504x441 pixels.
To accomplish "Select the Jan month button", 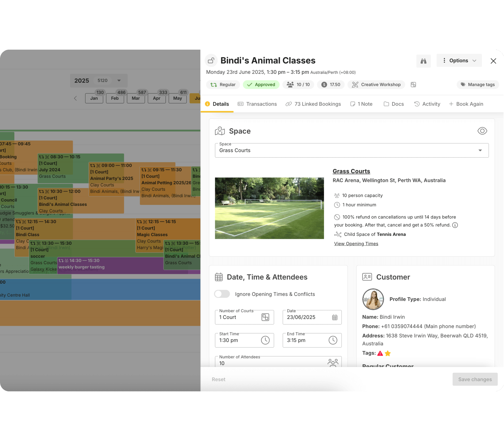I will tap(94, 98).
